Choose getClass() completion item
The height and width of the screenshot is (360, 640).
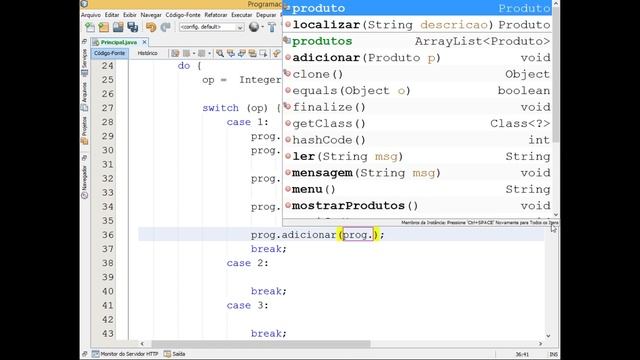point(417,124)
